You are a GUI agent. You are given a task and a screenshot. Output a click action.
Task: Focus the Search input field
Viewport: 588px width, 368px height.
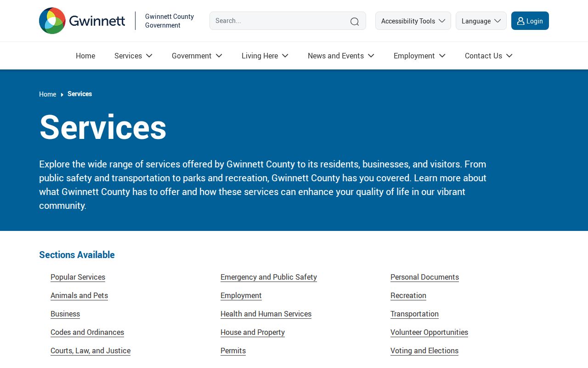(x=288, y=21)
